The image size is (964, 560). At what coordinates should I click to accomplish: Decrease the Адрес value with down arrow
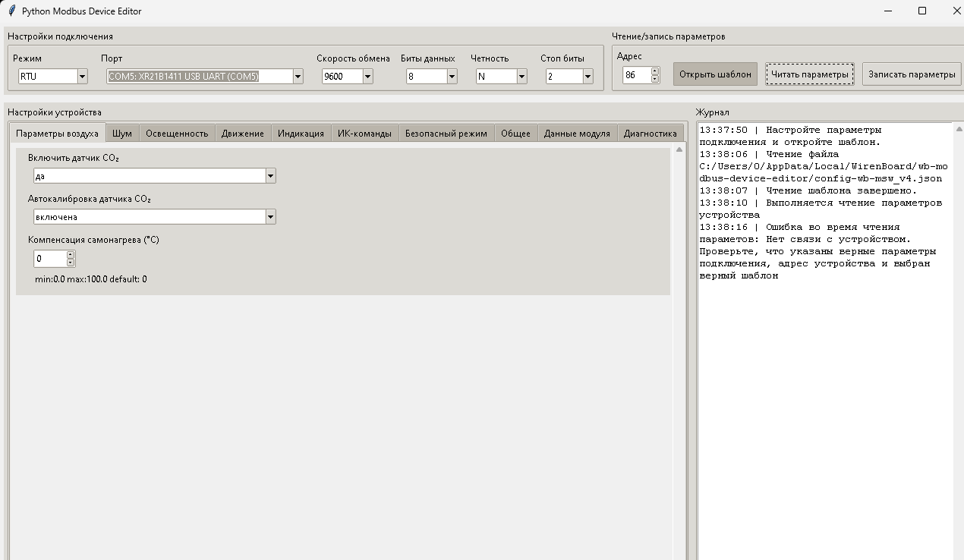point(655,79)
